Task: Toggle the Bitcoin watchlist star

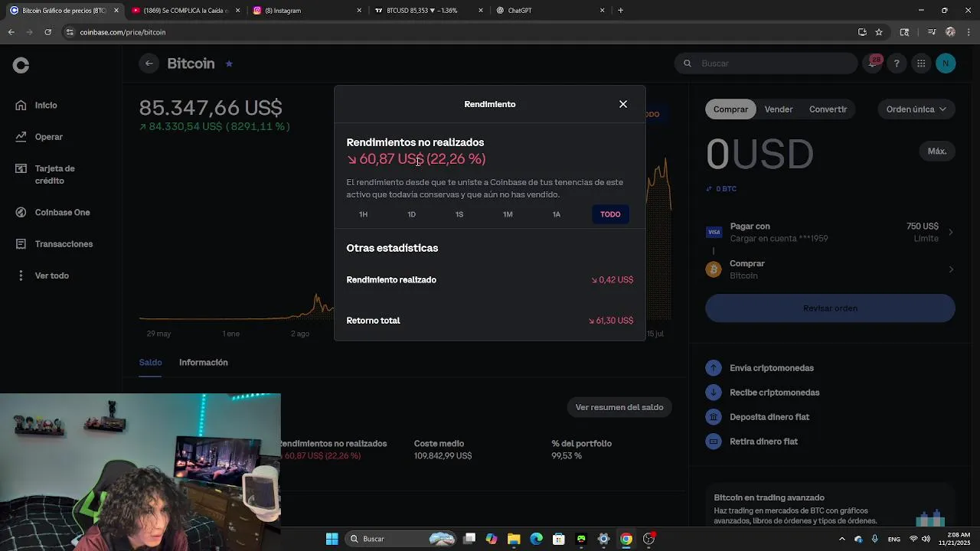Action: pyautogui.click(x=229, y=64)
